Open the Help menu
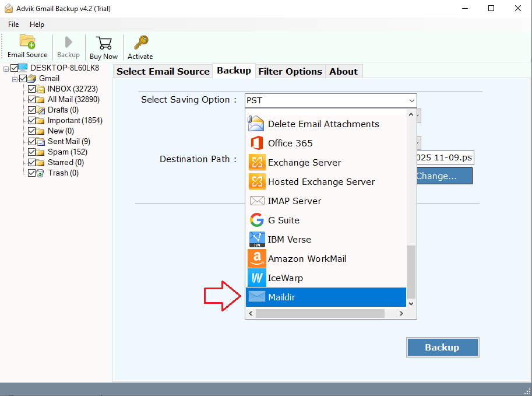This screenshot has height=396, width=532. [x=37, y=24]
